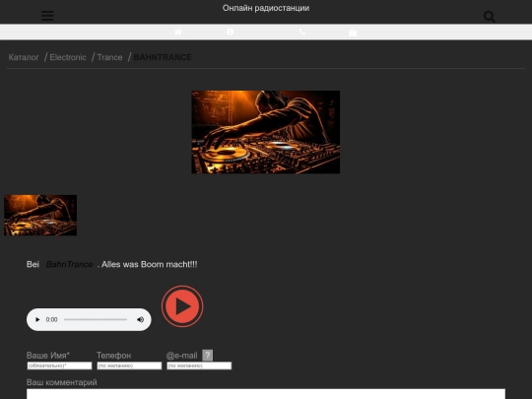This screenshot has width=532, height=399.
Task: Click the Онлайн радиостанции site title
Action: click(266, 8)
